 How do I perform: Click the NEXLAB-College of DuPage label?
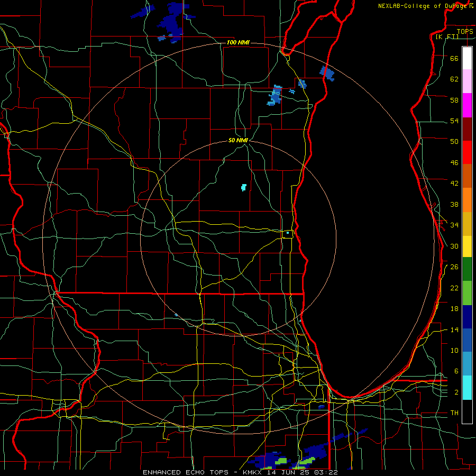pos(423,6)
